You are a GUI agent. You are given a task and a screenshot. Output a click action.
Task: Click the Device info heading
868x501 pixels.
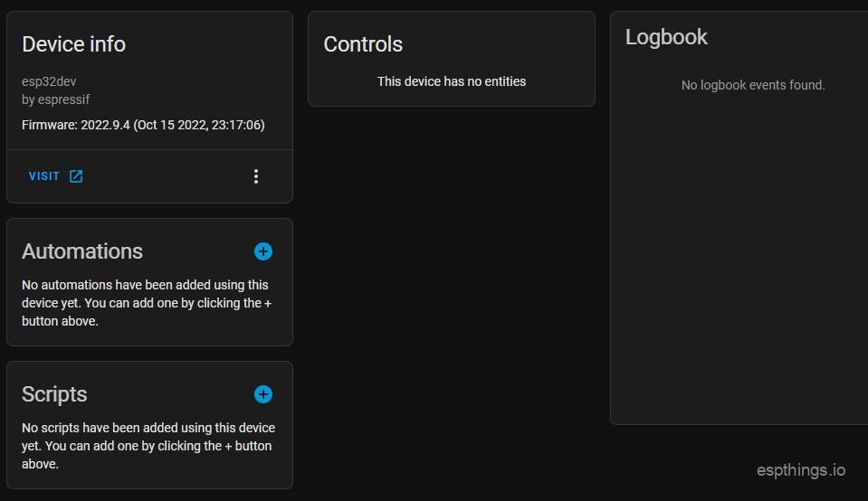point(73,44)
